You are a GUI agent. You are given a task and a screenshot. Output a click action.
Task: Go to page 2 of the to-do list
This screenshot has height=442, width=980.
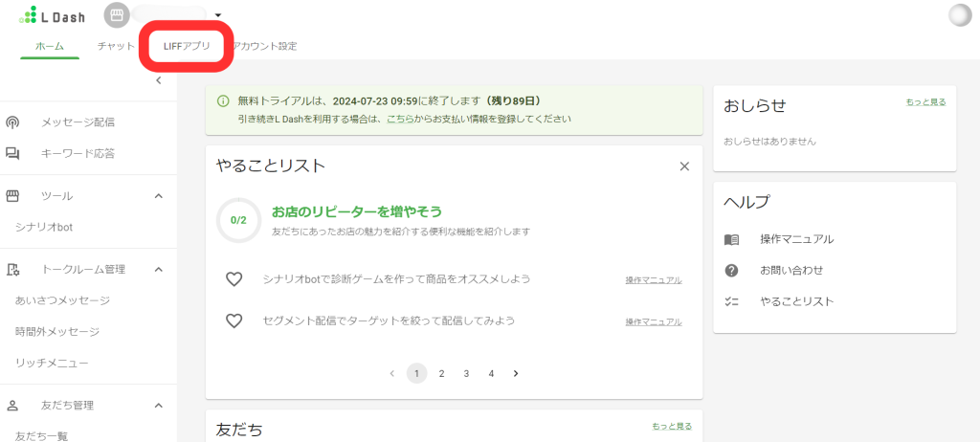(x=441, y=373)
